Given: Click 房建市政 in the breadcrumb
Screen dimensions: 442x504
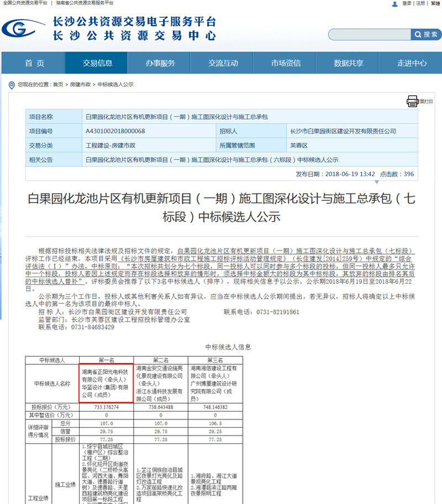Looking at the screenshot, I should pos(80,84).
